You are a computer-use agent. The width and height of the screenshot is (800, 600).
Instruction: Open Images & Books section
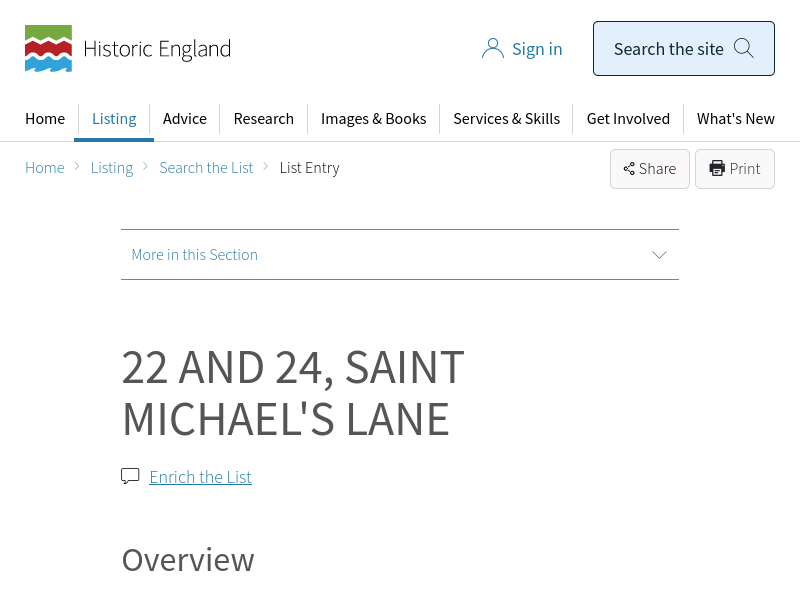373,118
